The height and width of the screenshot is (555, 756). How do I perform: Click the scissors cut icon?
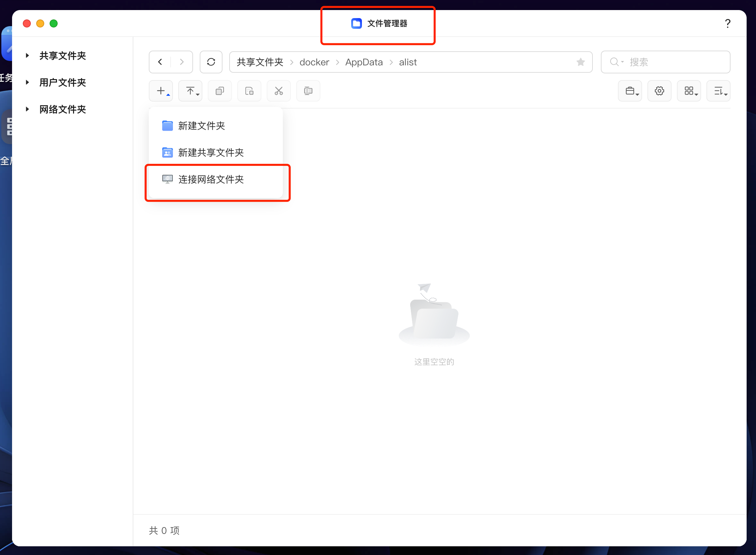click(279, 91)
